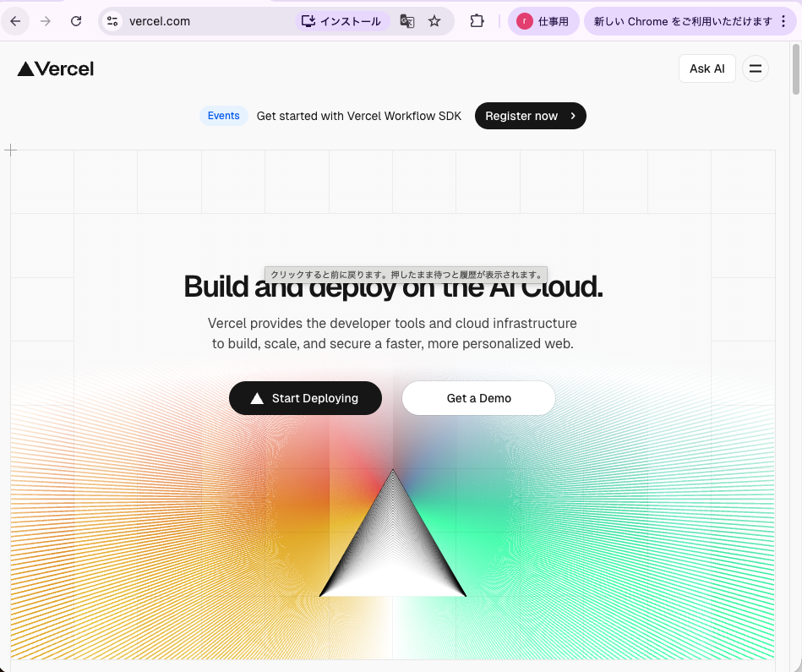Click the インストール app install button
This screenshot has height=672, width=802.
pos(342,21)
